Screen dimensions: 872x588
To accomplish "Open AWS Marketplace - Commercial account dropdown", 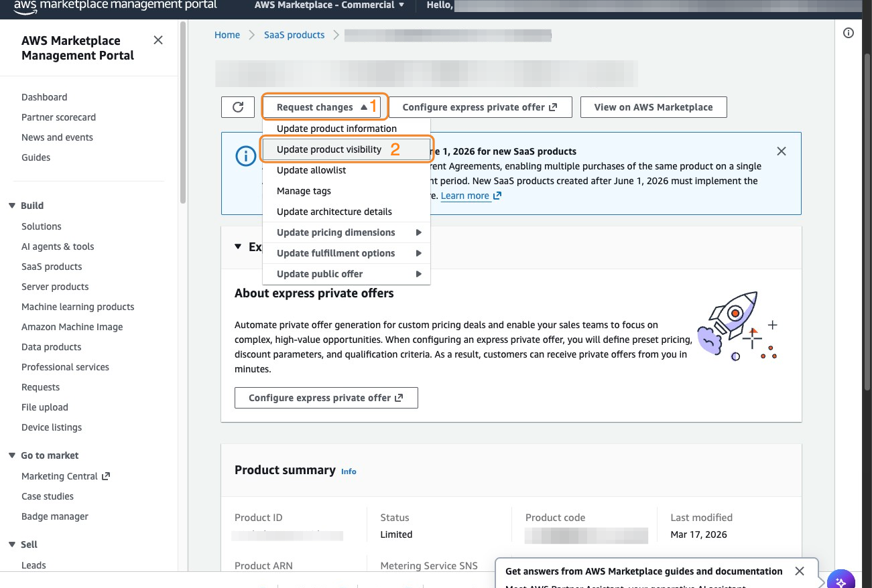I will click(329, 5).
